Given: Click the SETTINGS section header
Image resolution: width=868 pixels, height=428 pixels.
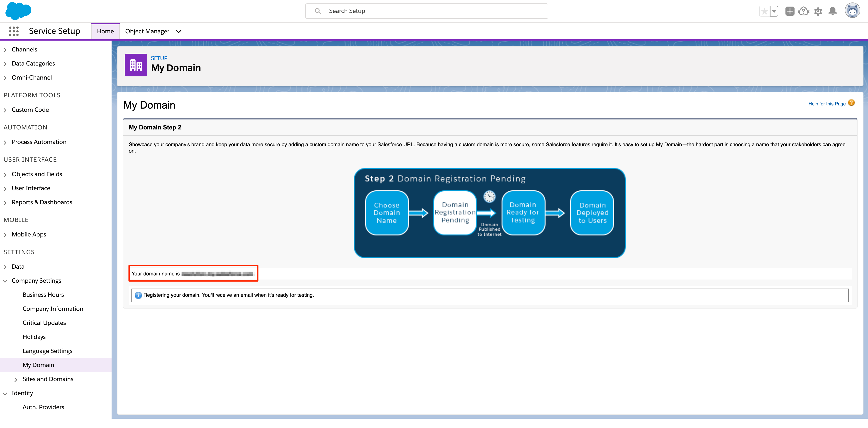Looking at the screenshot, I should (x=19, y=252).
